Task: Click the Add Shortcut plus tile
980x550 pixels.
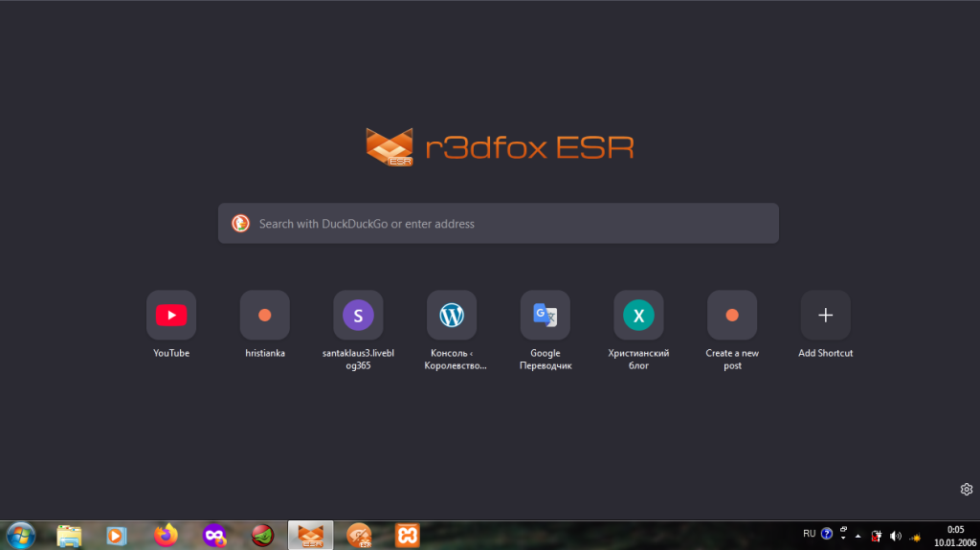Action: pyautogui.click(x=826, y=315)
